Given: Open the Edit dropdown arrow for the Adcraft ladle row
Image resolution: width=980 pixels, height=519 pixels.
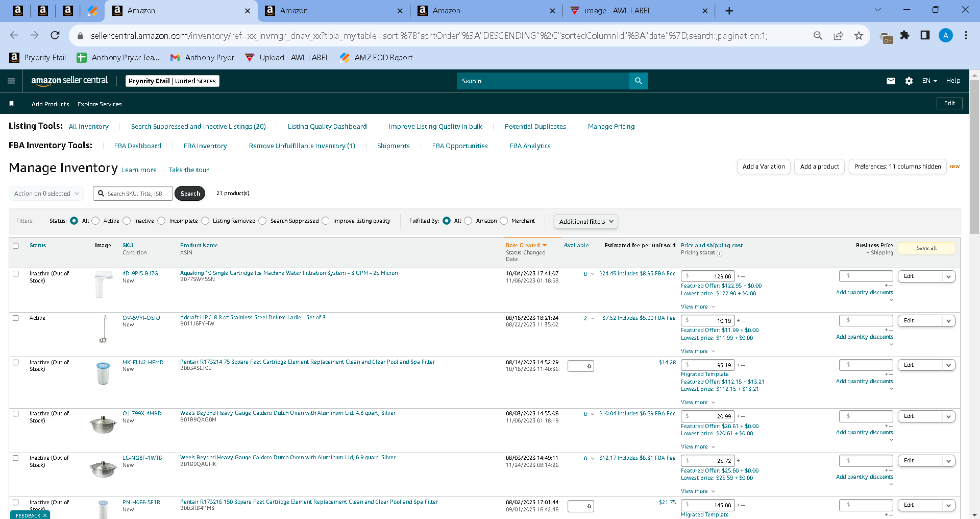Looking at the screenshot, I should point(949,321).
